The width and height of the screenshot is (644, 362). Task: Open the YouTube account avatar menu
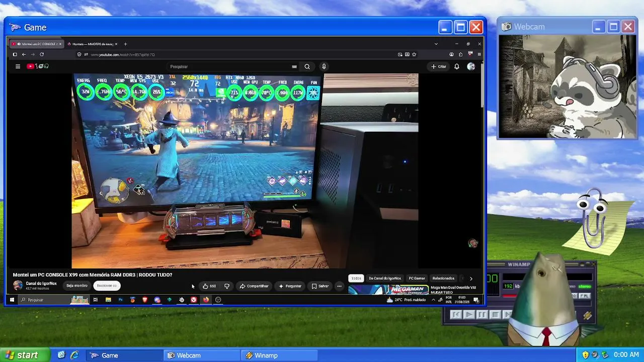tap(471, 66)
